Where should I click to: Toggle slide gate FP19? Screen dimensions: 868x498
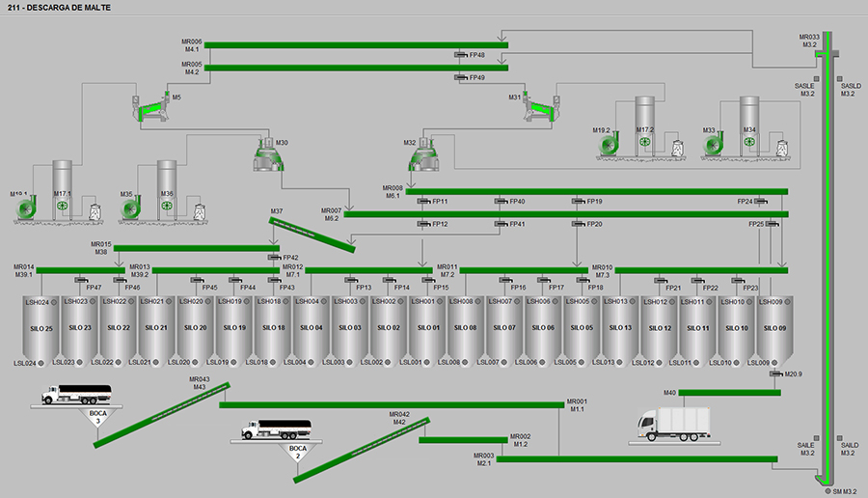(x=578, y=202)
